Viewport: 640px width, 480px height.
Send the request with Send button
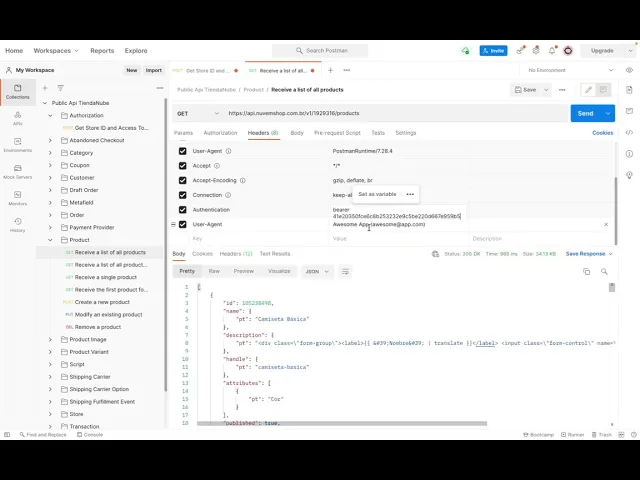coord(585,113)
